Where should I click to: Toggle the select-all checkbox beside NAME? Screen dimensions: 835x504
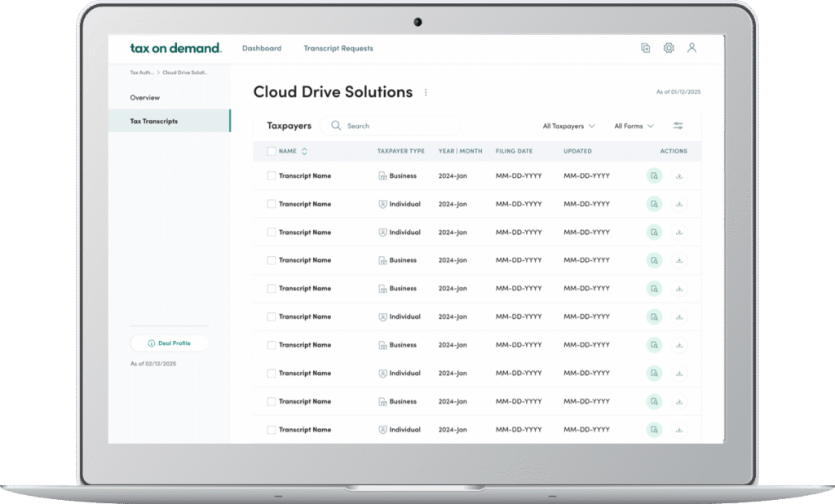[272, 151]
